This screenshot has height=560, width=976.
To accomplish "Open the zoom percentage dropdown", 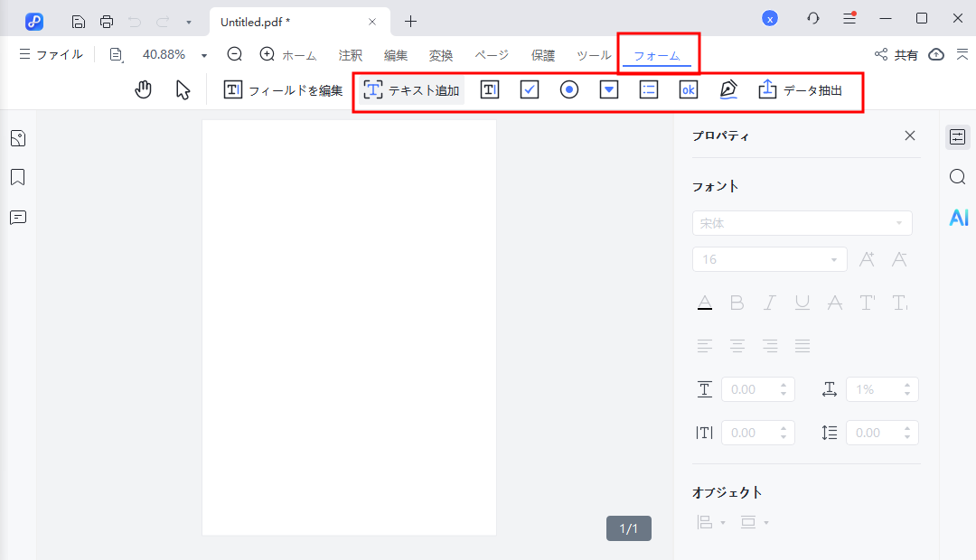I will click(x=203, y=54).
